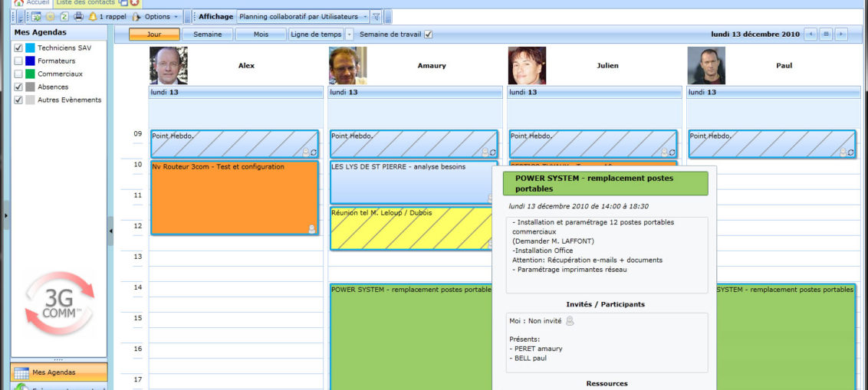Switch to the Accueil tab
The image size is (868, 390).
click(32, 3)
